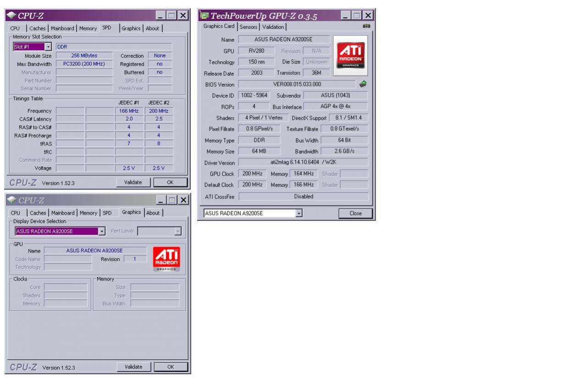The width and height of the screenshot is (587, 392).
Task: Click OK button in top CPU-Z window
Action: point(170,182)
